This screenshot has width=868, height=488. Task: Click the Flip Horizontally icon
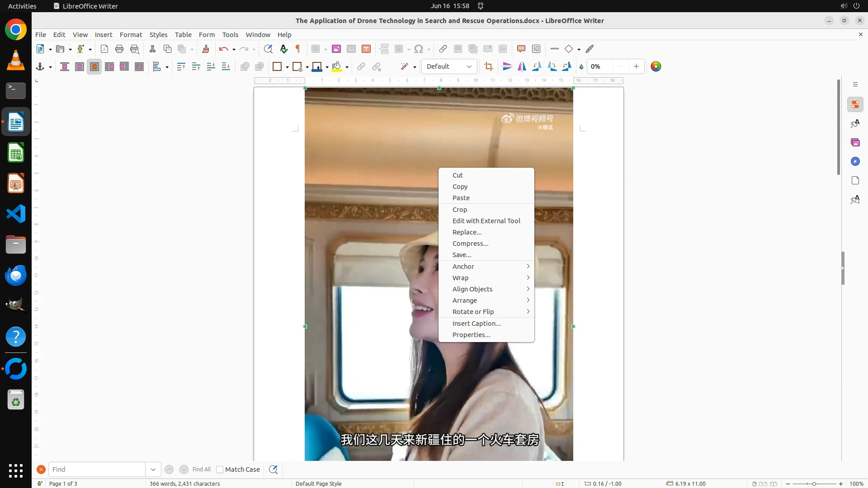(522, 67)
